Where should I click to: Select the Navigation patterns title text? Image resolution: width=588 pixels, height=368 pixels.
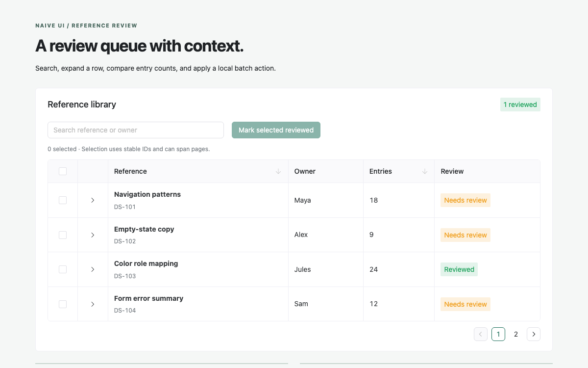click(x=147, y=194)
